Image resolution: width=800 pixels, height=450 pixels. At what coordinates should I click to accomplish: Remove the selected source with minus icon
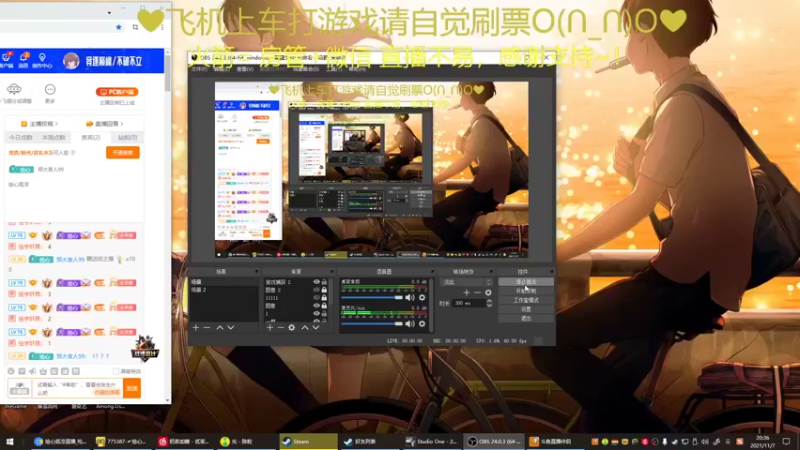point(281,328)
